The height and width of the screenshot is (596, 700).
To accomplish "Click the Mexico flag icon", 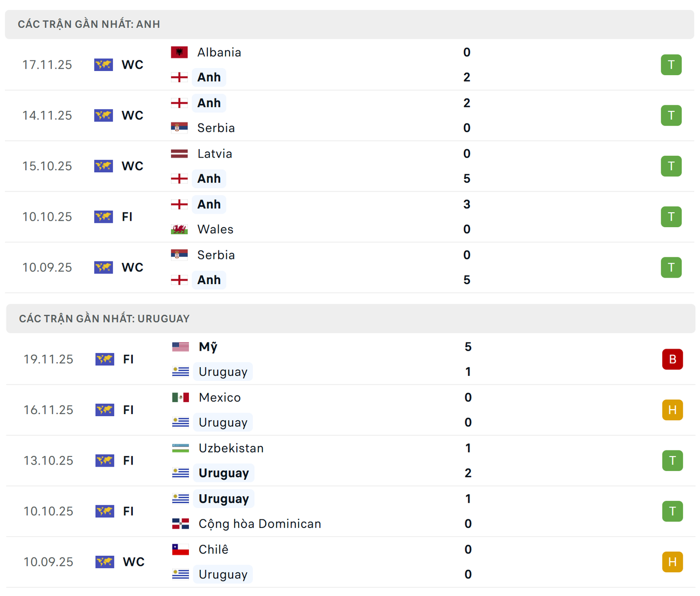I will 179,397.
